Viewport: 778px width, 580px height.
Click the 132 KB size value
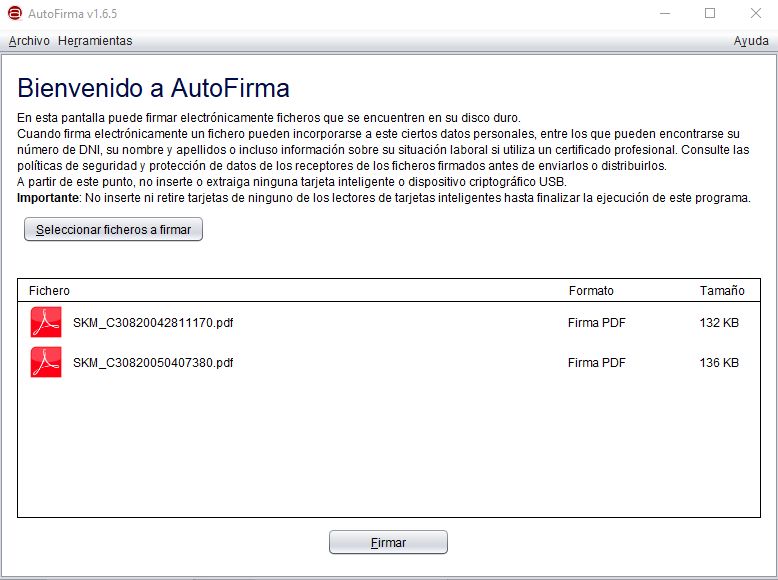[x=719, y=322]
